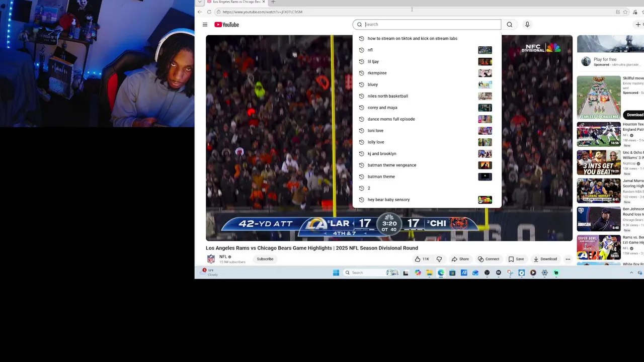Open Microsoft Edge from taskbar
644x362 pixels.
(x=441, y=273)
